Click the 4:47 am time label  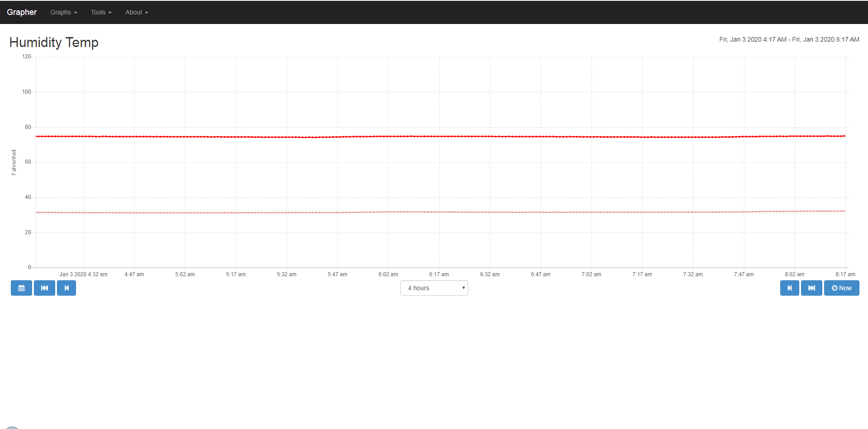[134, 274]
